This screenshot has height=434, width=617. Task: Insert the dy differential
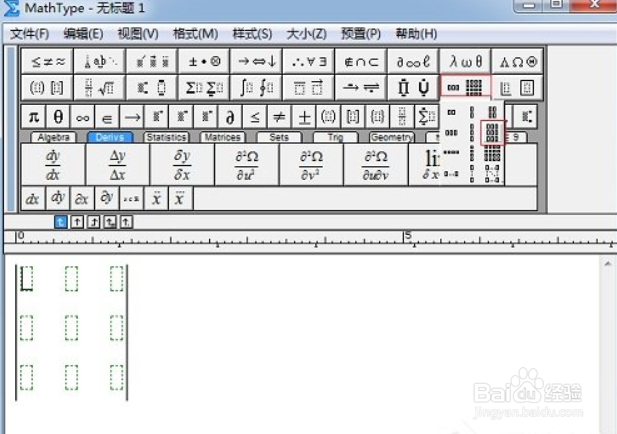57,198
